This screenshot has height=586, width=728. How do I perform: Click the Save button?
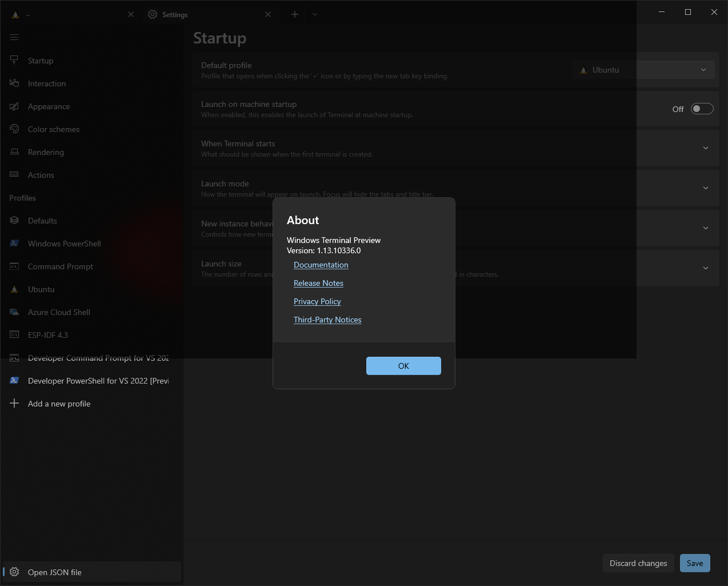click(x=695, y=563)
